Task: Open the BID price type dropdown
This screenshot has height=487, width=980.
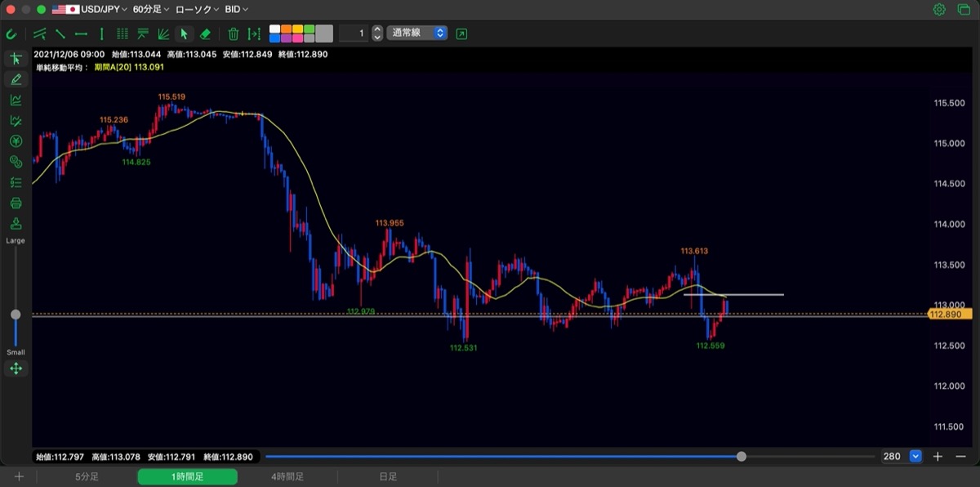Action: coord(237,10)
